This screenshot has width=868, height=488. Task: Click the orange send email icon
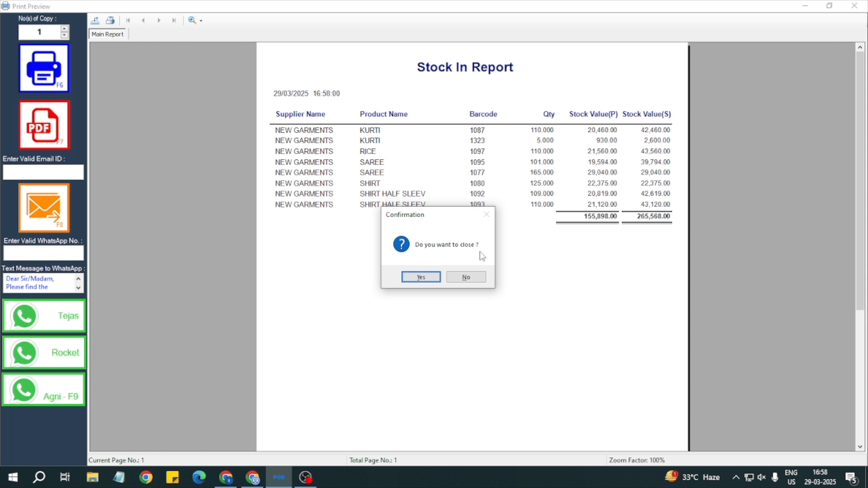click(x=44, y=208)
